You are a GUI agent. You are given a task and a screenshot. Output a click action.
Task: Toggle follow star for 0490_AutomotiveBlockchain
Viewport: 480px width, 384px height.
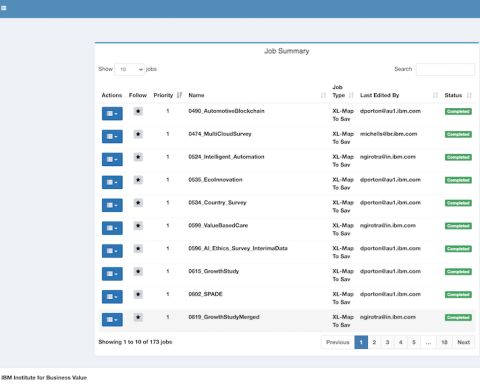coord(138,111)
